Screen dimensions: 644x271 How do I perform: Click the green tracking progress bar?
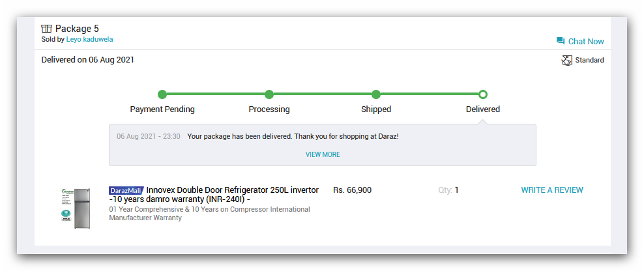pos(323,95)
